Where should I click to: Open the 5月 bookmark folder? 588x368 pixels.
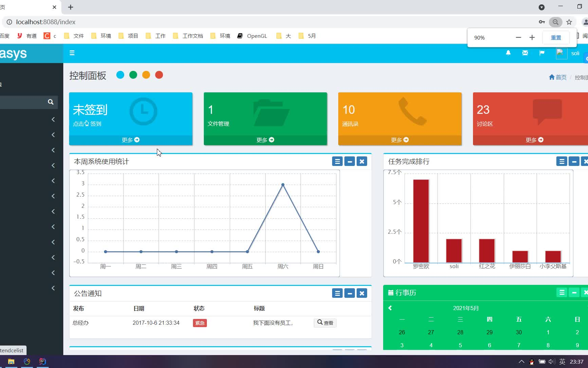click(307, 36)
